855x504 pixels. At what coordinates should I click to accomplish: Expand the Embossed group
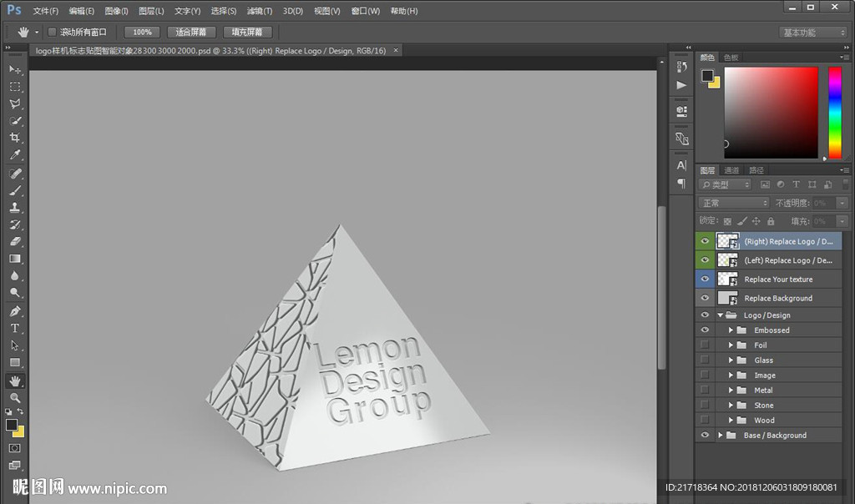[x=731, y=330]
